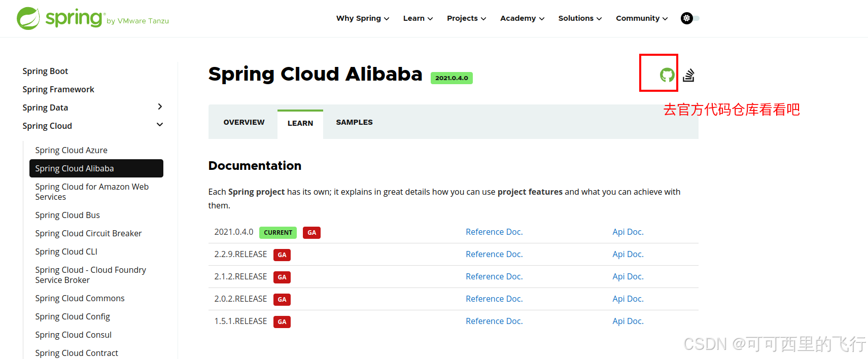Screen dimensions: 868x359
Task: Select Spring Cloud Bus
Action: point(67,215)
